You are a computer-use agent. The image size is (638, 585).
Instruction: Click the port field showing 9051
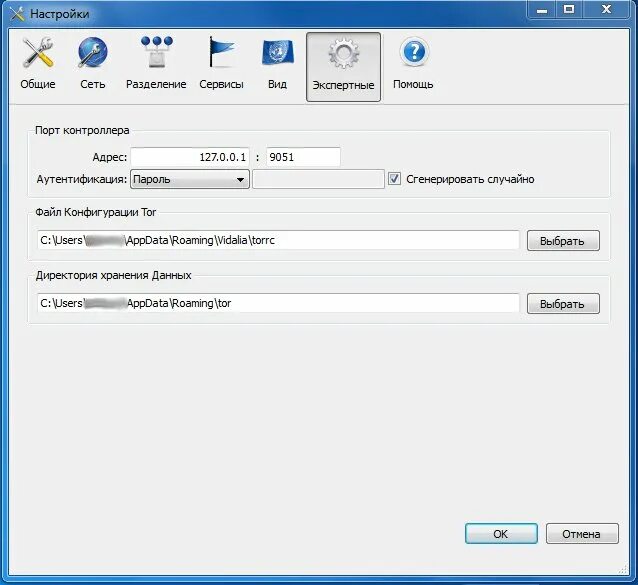[x=303, y=157]
